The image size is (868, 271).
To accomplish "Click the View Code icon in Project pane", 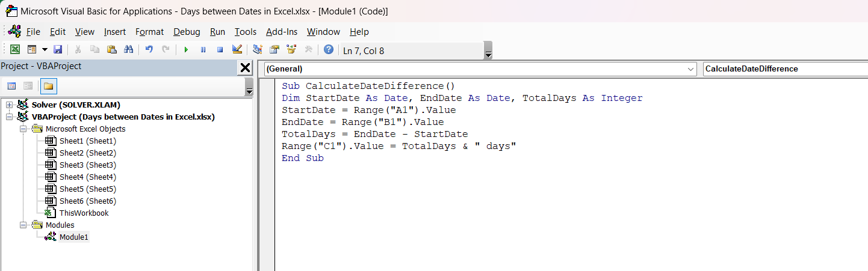I will pos(11,86).
